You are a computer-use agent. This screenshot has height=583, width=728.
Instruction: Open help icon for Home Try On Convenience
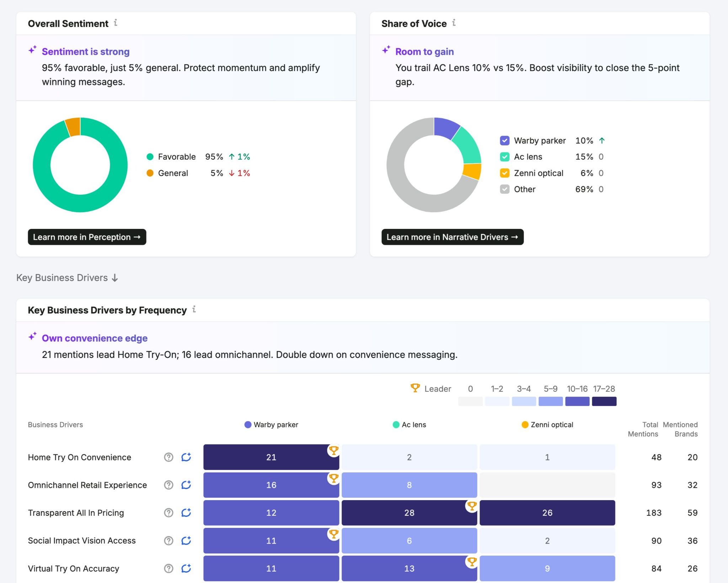(x=168, y=457)
